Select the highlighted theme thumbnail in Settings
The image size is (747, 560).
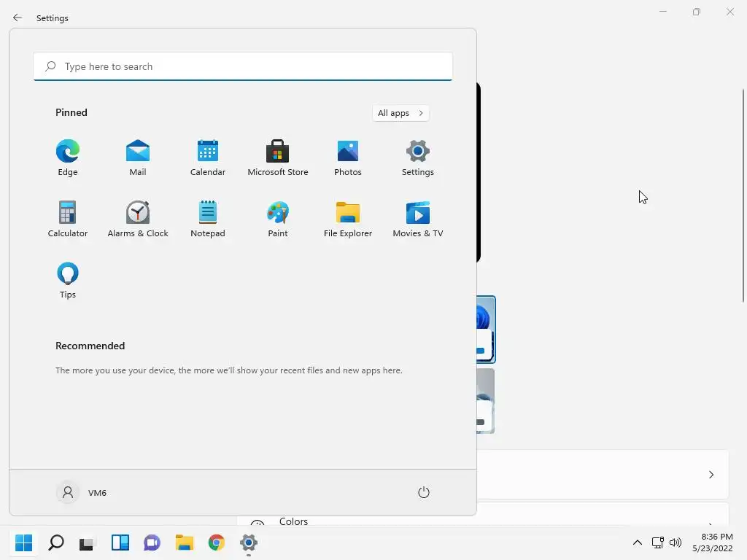pyautogui.click(x=486, y=330)
